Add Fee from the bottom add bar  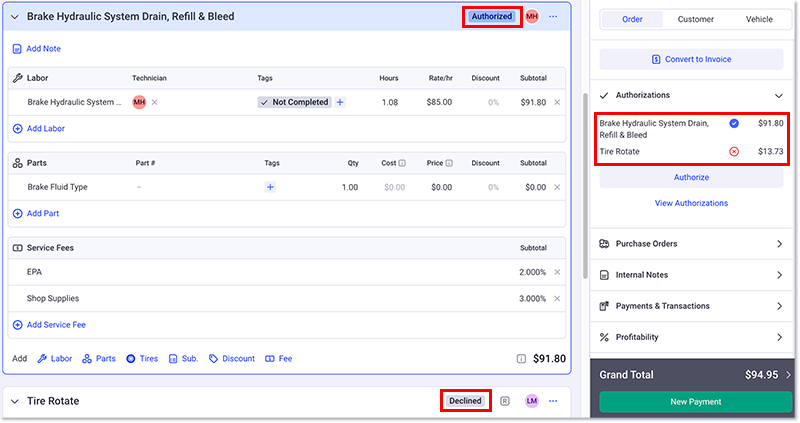279,359
